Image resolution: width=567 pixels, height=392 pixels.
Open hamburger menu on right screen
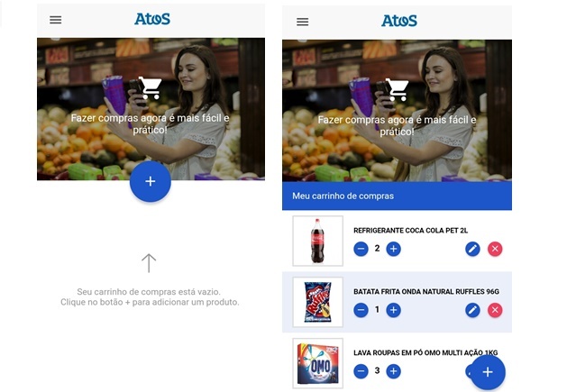coord(303,22)
